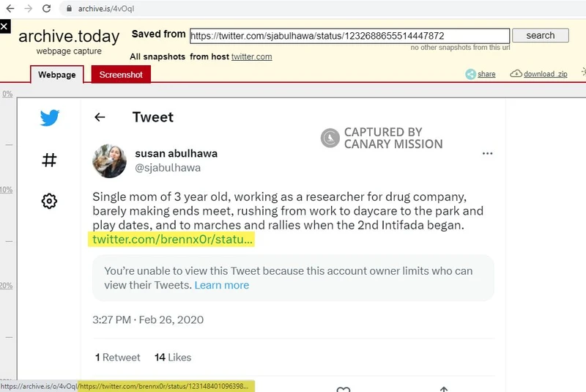This screenshot has width=586, height=392.
Task: Click the Twitter bird logo icon
Action: click(x=50, y=117)
